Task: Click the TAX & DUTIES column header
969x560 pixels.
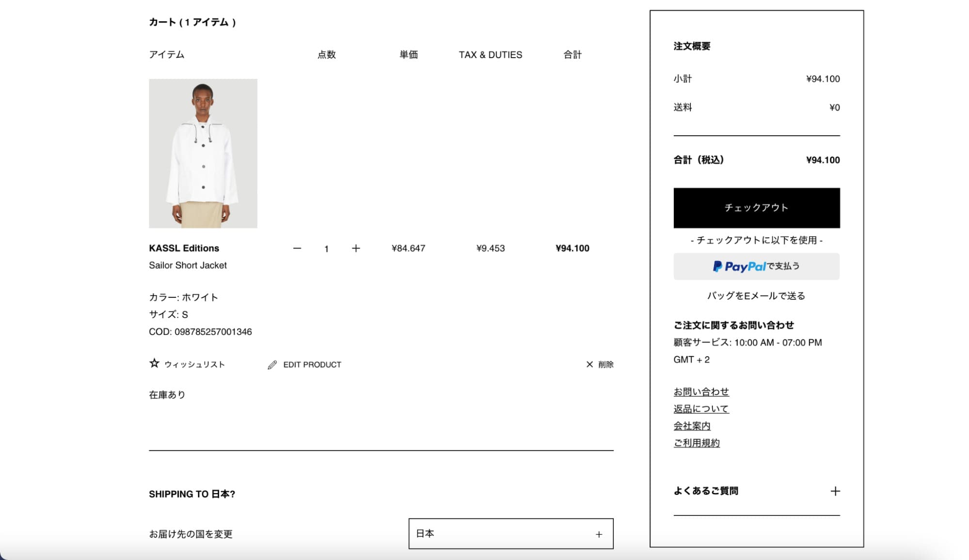Action: point(491,55)
